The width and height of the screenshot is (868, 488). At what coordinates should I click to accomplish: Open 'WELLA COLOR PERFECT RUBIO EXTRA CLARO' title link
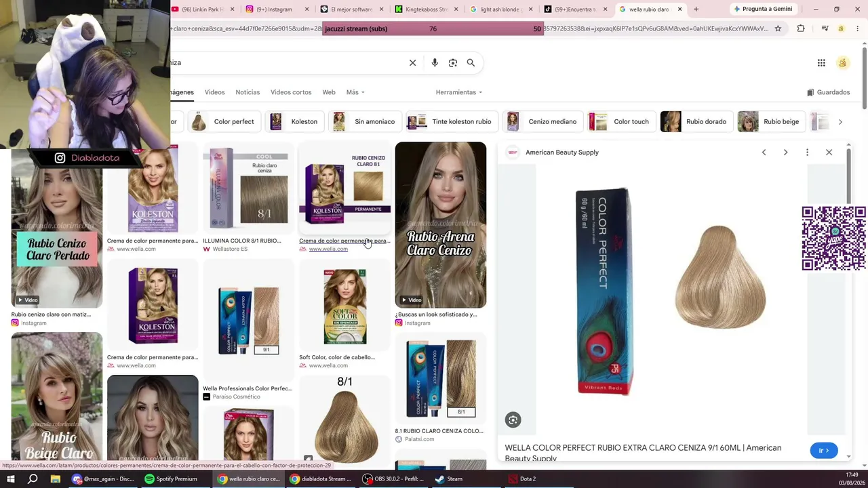click(x=643, y=452)
